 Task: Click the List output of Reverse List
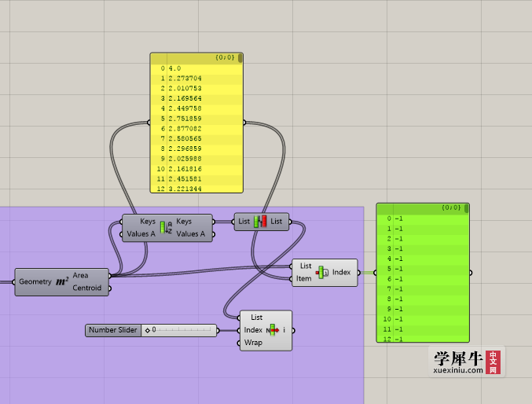(x=276, y=222)
